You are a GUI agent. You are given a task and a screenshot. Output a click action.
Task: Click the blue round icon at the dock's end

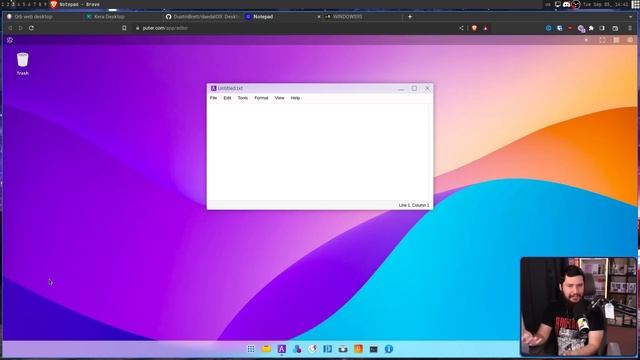coord(389,349)
